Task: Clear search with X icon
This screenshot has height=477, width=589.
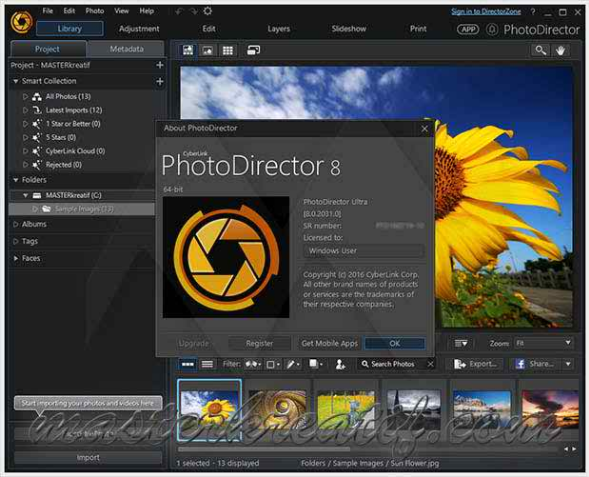Action: pos(430,364)
